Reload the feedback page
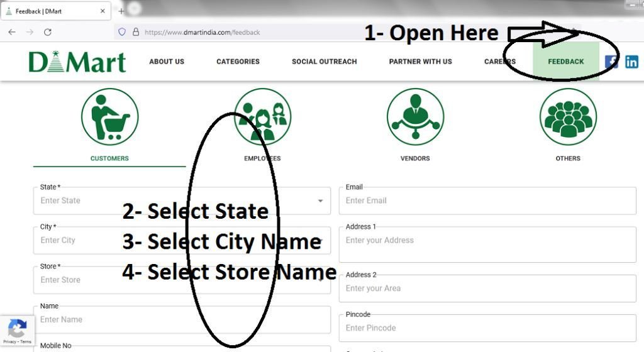The image size is (644, 352). (x=48, y=32)
